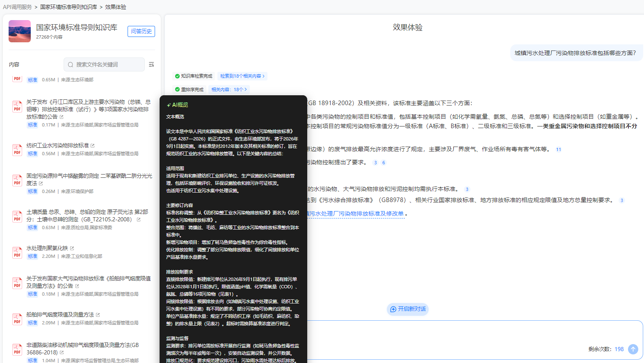Click green check icon beside 重排序完成

pyautogui.click(x=177, y=90)
